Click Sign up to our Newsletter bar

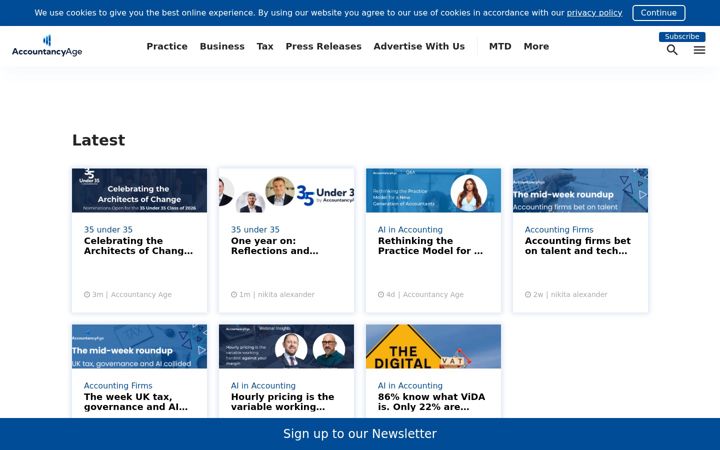(x=360, y=434)
